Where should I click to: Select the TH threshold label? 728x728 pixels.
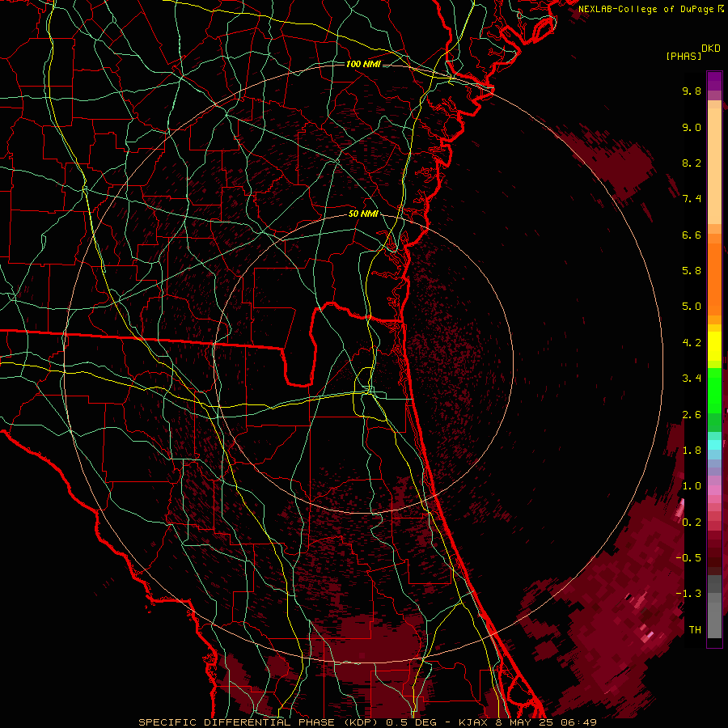point(695,630)
